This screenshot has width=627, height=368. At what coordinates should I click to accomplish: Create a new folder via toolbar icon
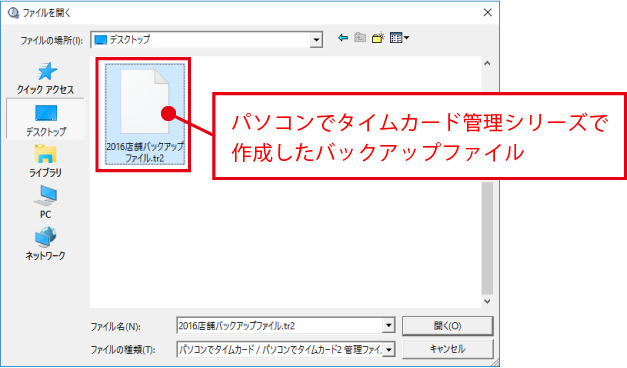coord(378,38)
